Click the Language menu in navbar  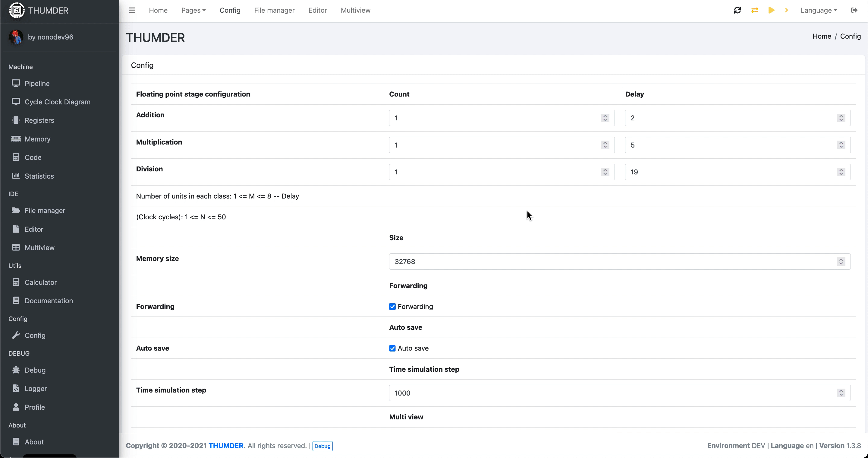818,10
